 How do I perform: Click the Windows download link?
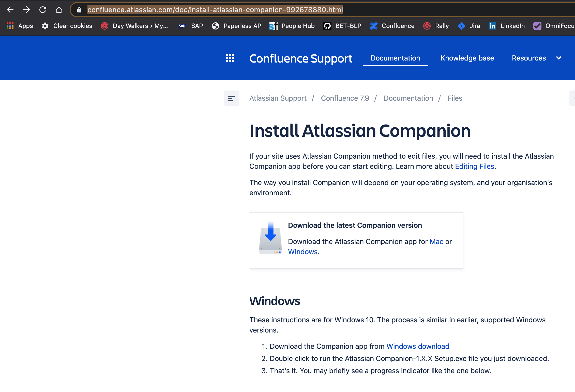tap(418, 346)
